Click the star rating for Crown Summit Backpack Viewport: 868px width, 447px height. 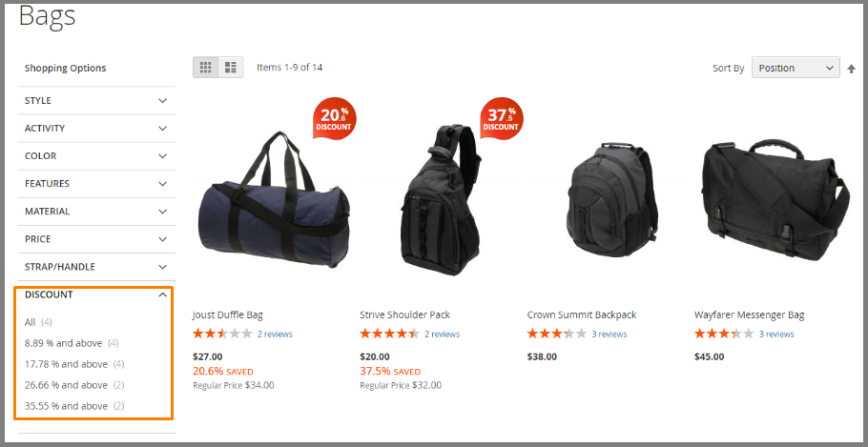pos(556,334)
